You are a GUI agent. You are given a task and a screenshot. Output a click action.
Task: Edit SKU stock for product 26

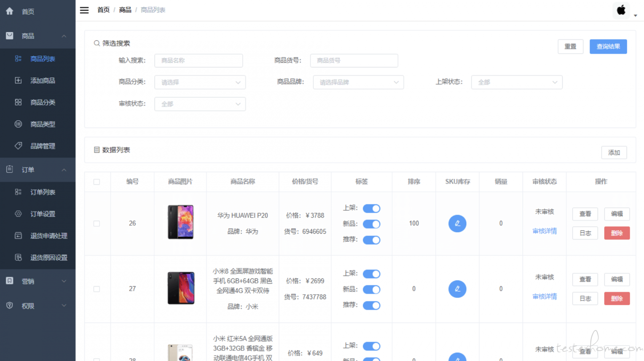(457, 223)
